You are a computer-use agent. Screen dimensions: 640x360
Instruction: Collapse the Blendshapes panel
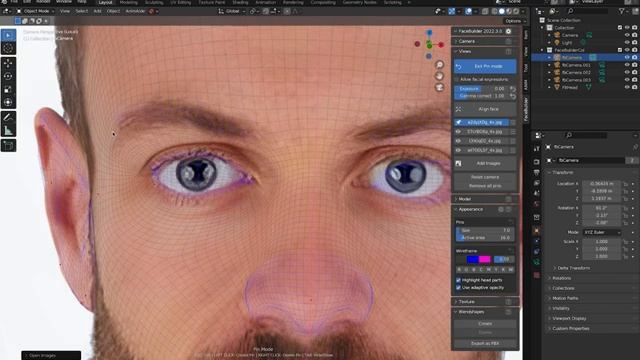(x=471, y=312)
